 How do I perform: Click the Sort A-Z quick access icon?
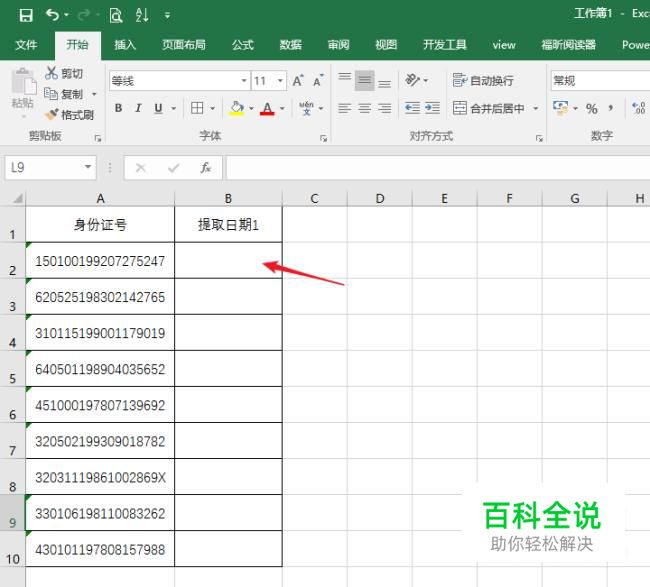pos(142,15)
